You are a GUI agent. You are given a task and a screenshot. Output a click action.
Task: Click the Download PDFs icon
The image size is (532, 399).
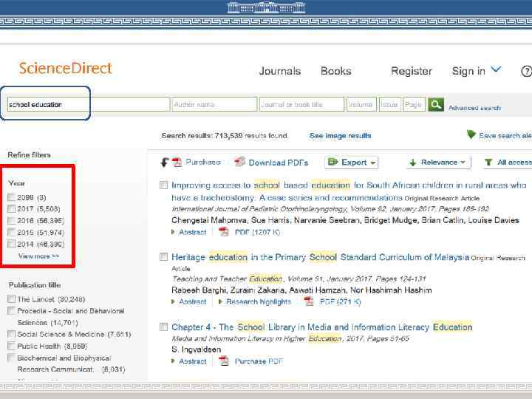240,162
